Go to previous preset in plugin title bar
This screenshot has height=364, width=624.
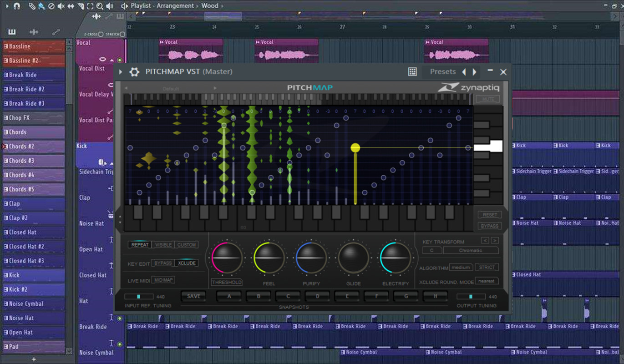coord(464,72)
